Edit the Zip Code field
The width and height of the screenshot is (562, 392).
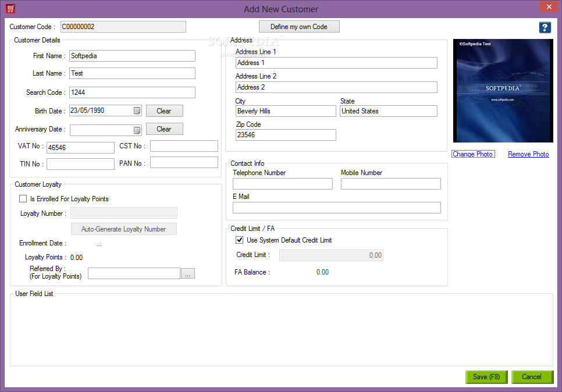pos(286,135)
